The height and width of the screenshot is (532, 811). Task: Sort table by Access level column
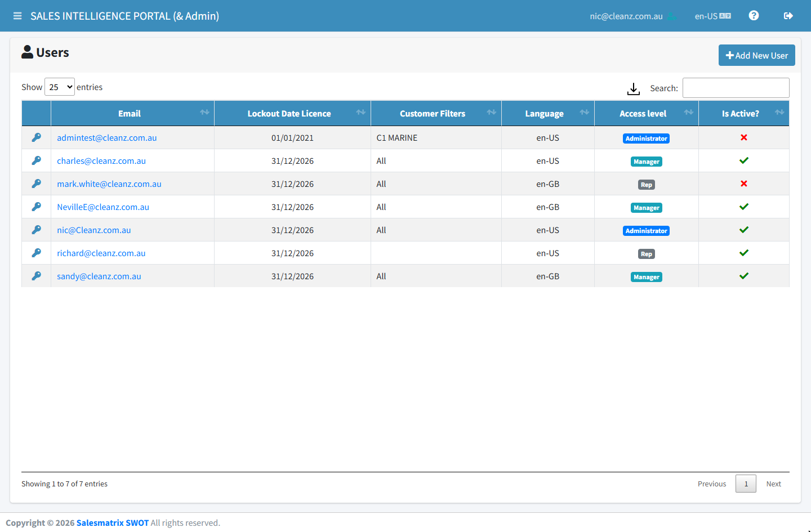[646, 113]
